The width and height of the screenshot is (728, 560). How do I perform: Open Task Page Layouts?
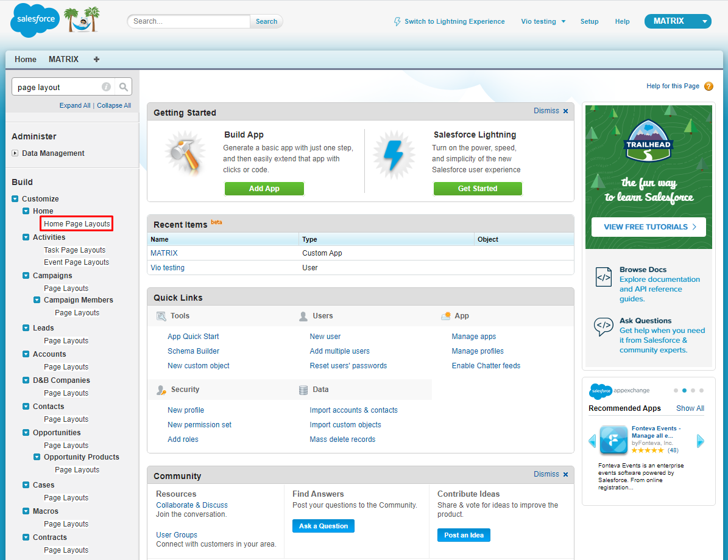pyautogui.click(x=75, y=250)
